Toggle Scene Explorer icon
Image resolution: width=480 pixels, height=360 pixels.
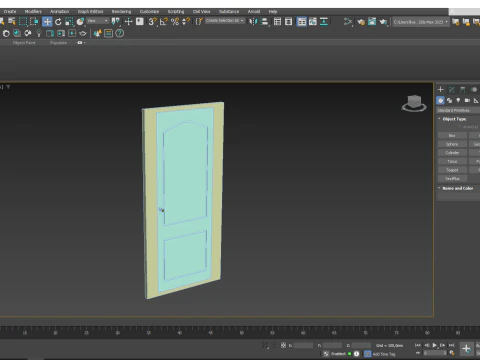tap(277, 22)
